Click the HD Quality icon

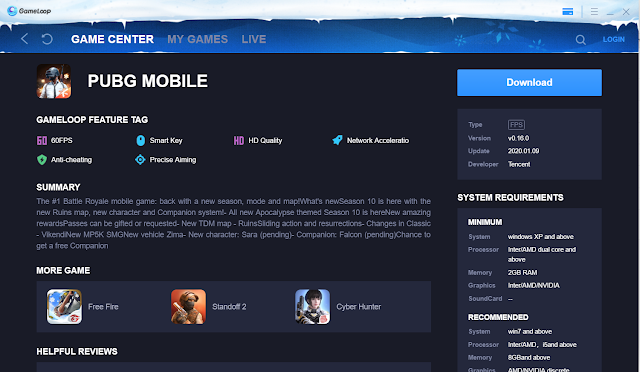tap(239, 140)
